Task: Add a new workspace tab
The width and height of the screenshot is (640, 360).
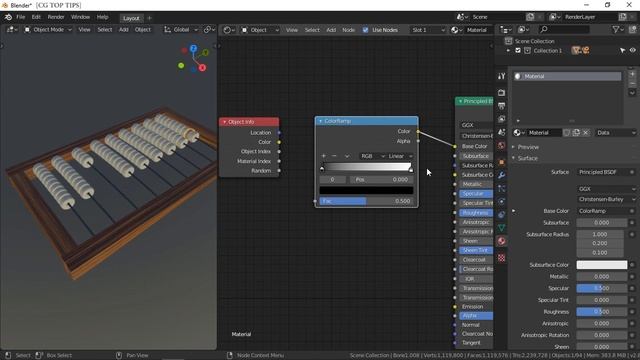Action: (149, 18)
